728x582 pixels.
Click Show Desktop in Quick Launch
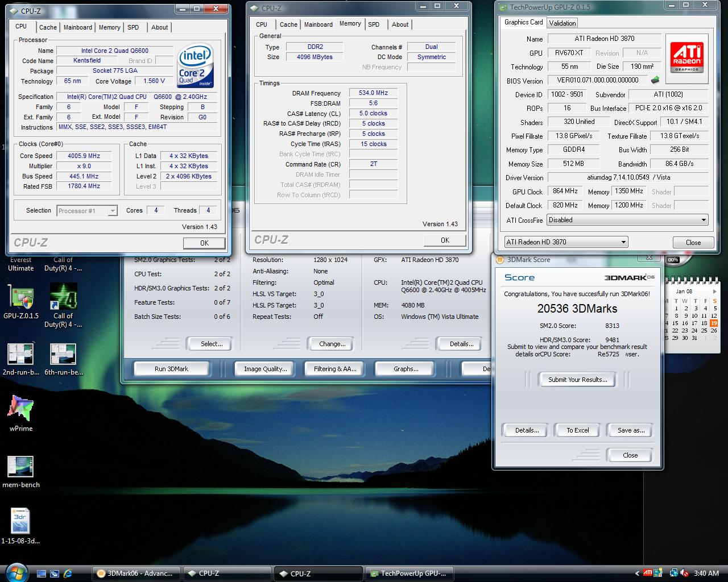click(42, 573)
